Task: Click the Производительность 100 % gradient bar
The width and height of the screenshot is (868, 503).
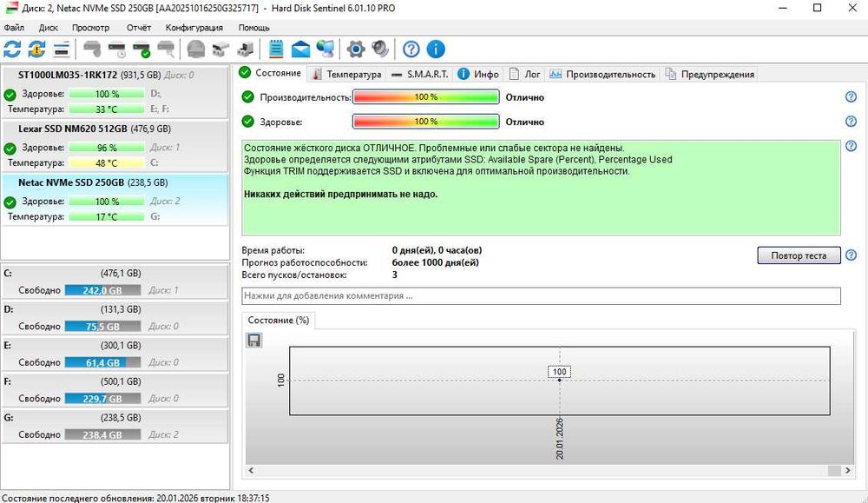Action: pos(425,97)
